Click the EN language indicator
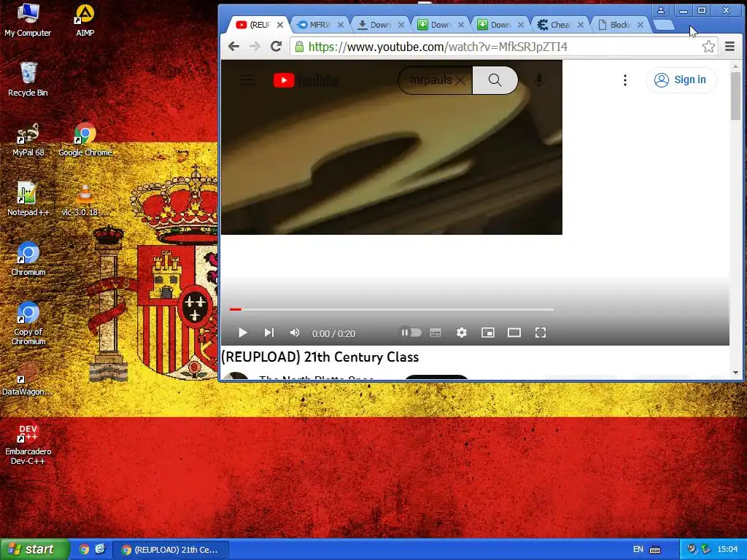747x560 pixels. pos(638,550)
